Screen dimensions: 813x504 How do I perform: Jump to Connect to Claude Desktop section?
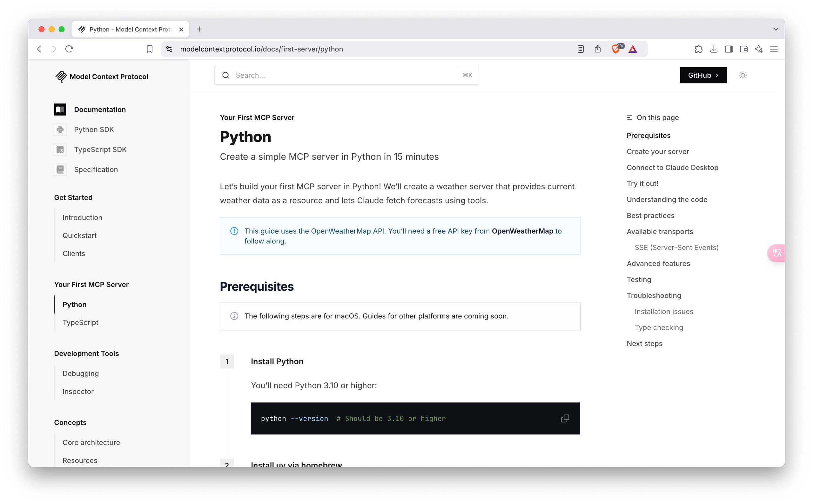(x=672, y=167)
